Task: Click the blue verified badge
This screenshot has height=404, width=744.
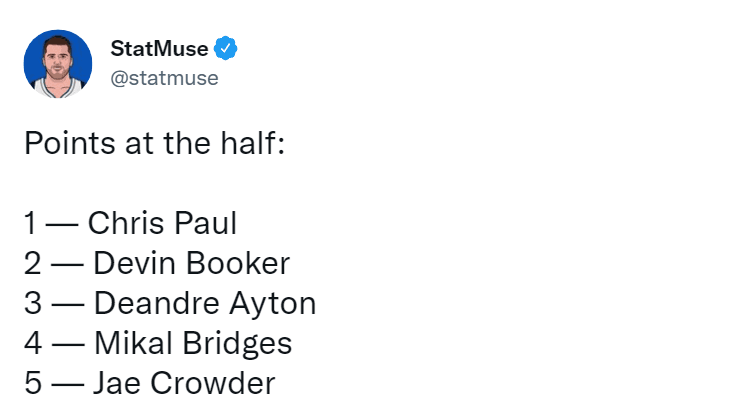Action: [x=225, y=48]
